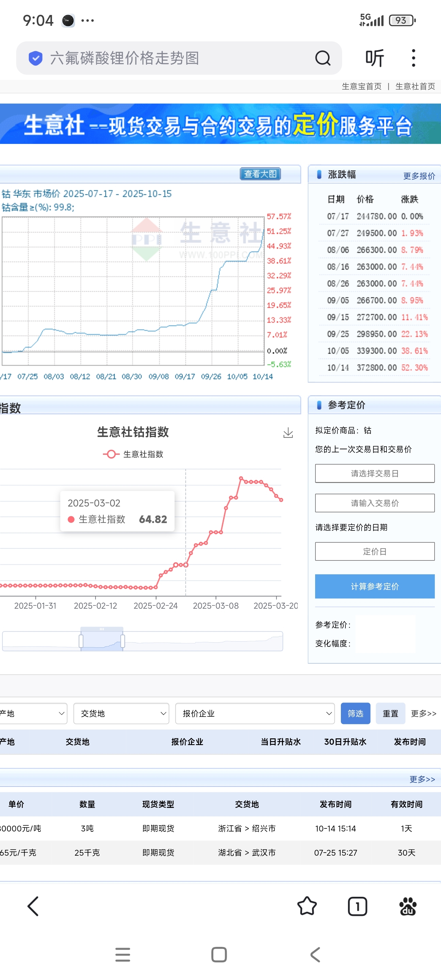Click the 07/17 244780.00 price row
This screenshot has height=980, width=441.
(x=375, y=216)
